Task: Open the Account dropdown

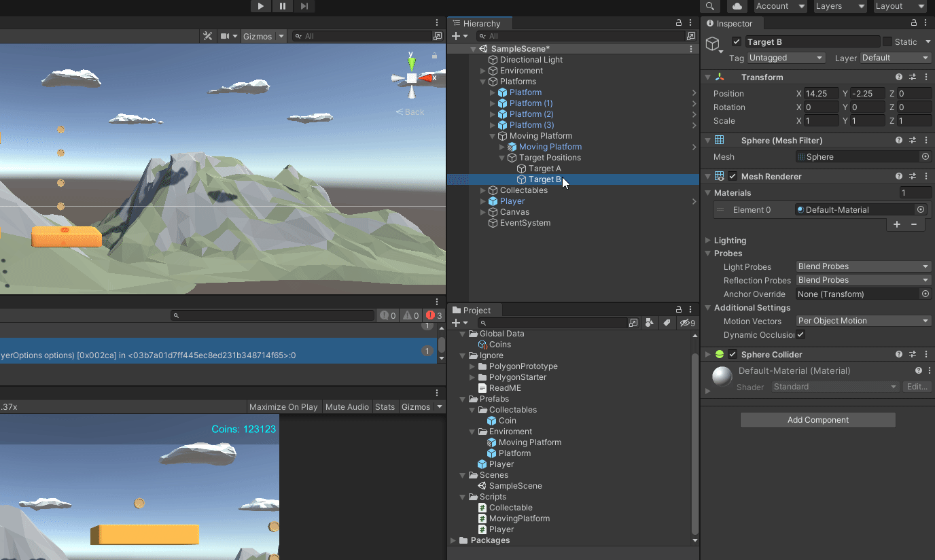Action: (780, 6)
